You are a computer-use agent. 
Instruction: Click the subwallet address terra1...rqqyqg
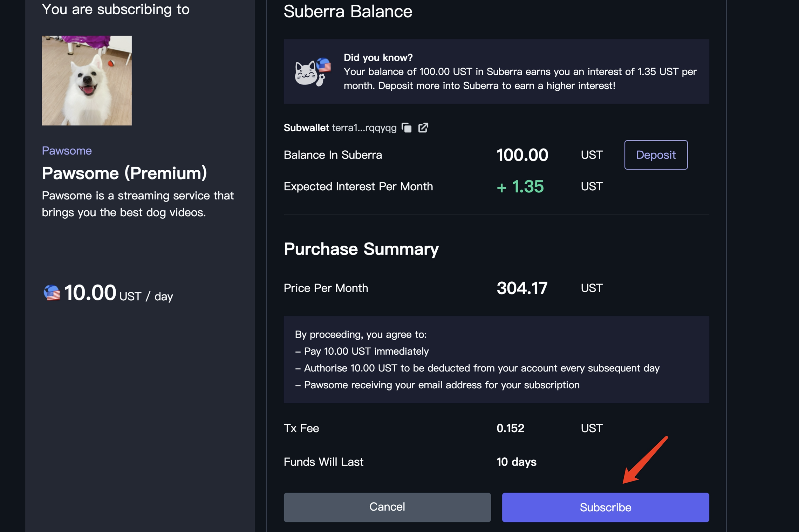coord(364,128)
